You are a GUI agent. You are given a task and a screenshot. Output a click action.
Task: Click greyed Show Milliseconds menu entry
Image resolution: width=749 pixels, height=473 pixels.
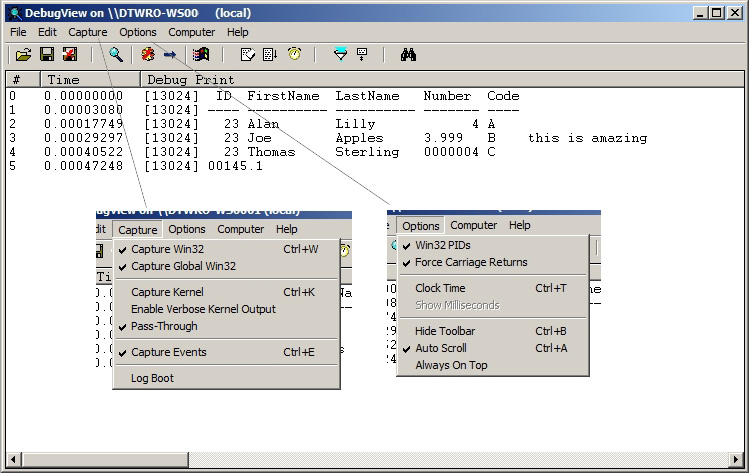492,305
